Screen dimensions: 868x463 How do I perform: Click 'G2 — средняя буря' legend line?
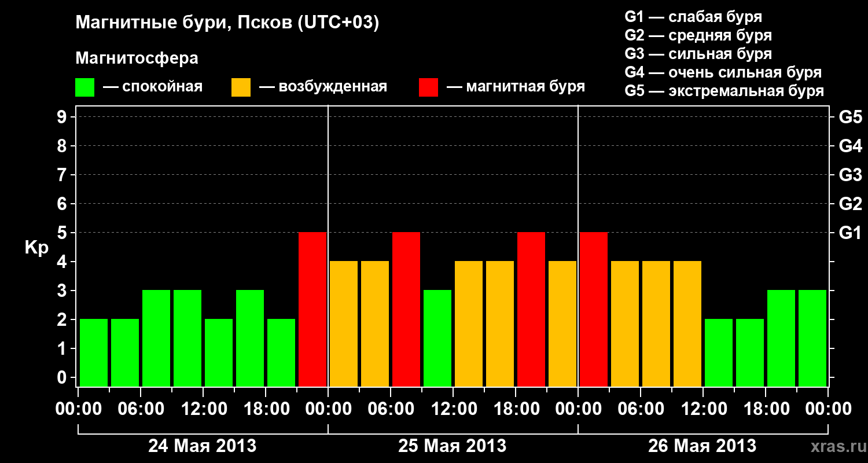[x=698, y=35]
